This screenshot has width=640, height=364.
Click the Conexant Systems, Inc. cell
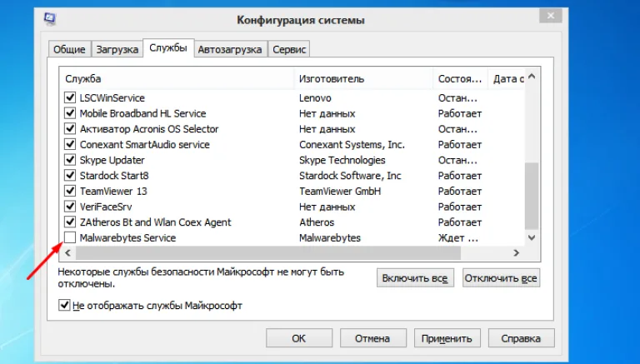click(x=352, y=144)
